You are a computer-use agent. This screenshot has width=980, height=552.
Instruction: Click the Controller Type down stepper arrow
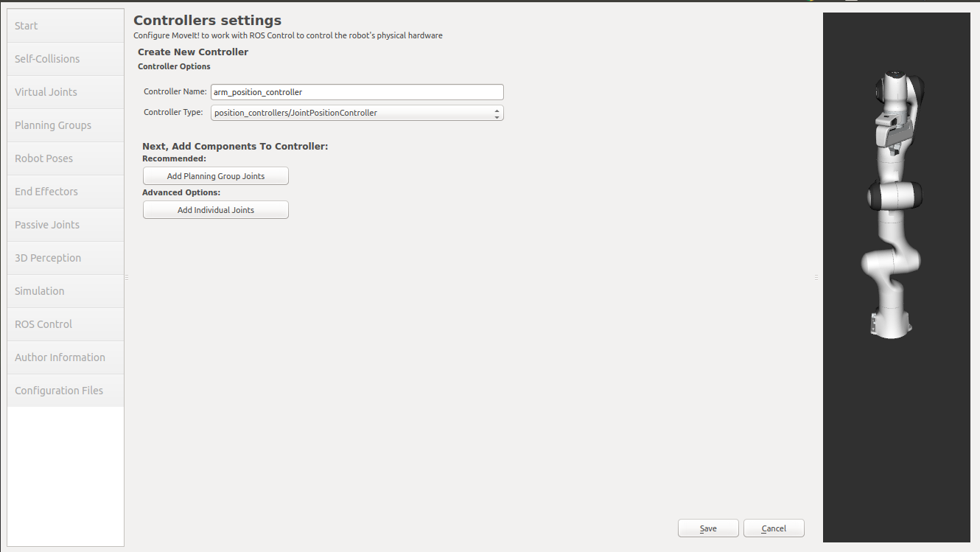498,116
